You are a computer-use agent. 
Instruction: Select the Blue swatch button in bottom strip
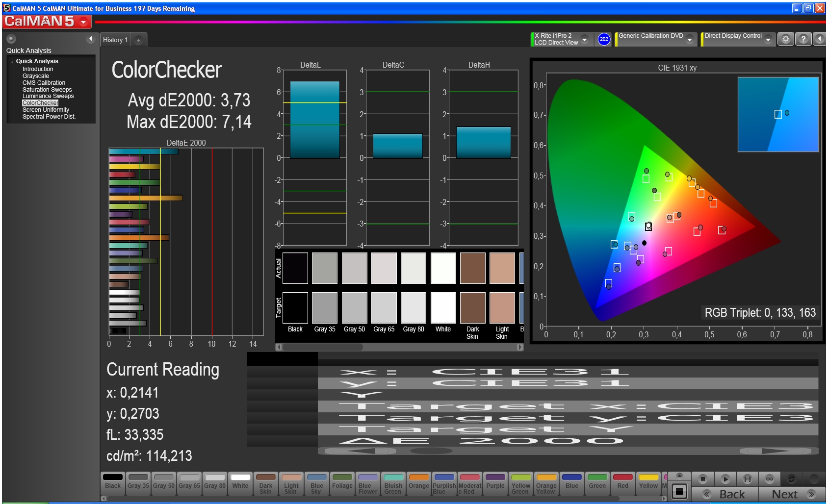[x=572, y=484]
